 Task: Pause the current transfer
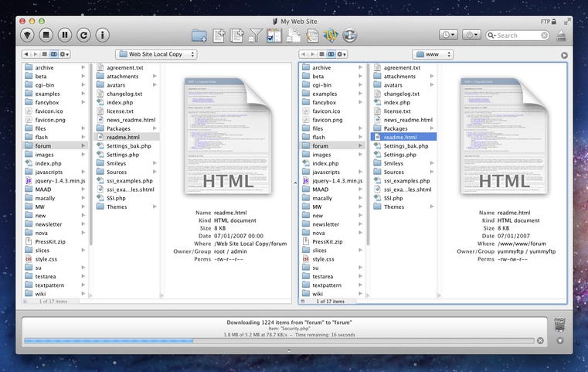[x=65, y=35]
